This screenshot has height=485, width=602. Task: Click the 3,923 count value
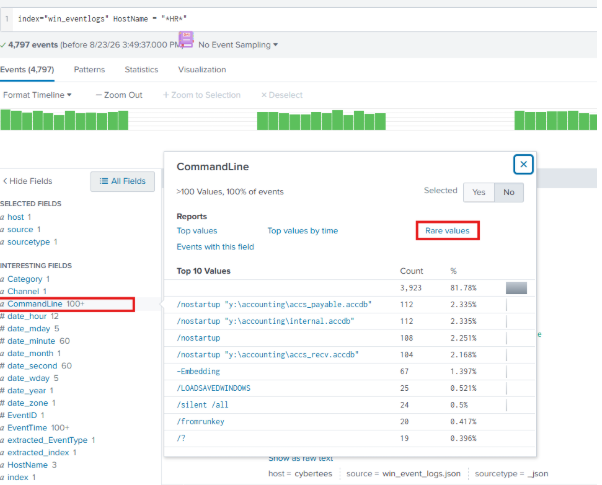coord(410,288)
